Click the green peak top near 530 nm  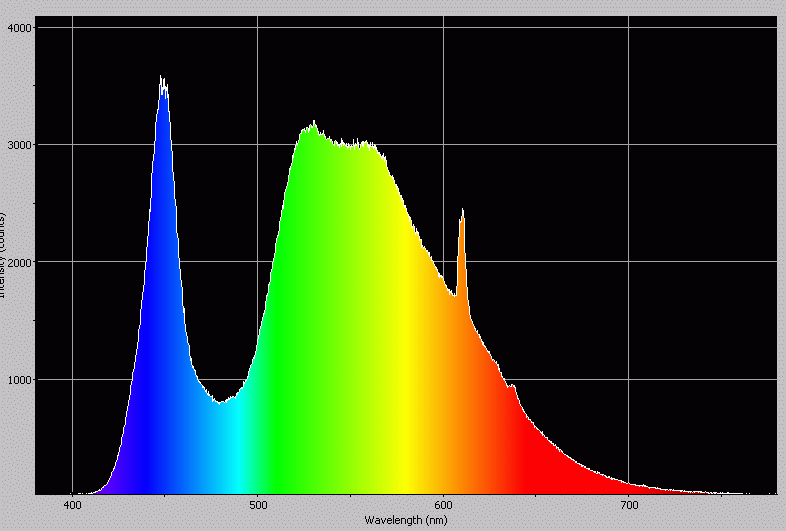coord(314,124)
